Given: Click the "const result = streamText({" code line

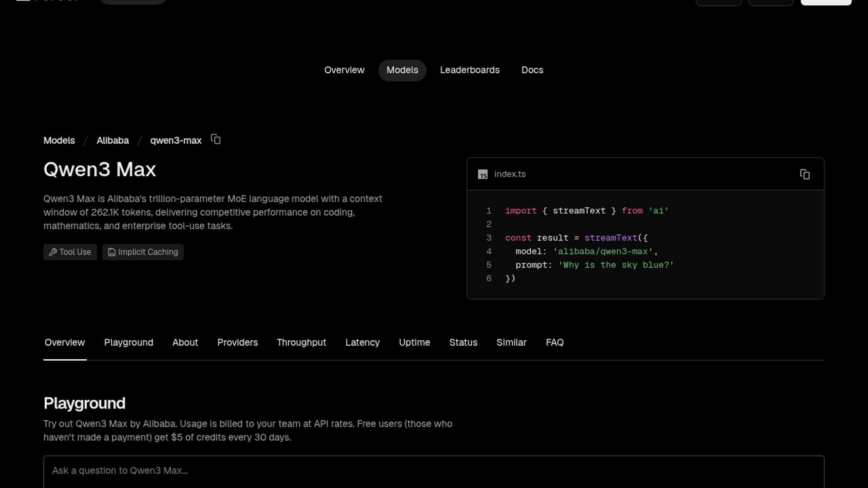Looking at the screenshot, I should point(576,238).
